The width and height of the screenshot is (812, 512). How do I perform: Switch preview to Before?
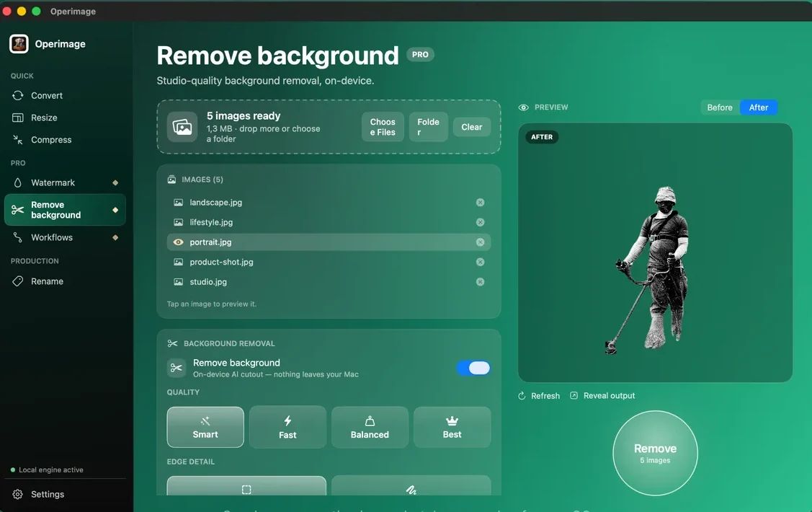pos(720,107)
